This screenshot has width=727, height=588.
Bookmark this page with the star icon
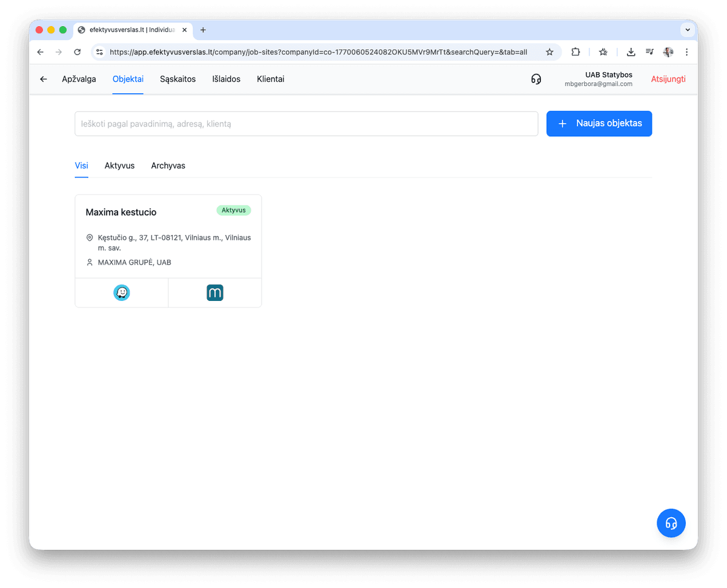[549, 52]
